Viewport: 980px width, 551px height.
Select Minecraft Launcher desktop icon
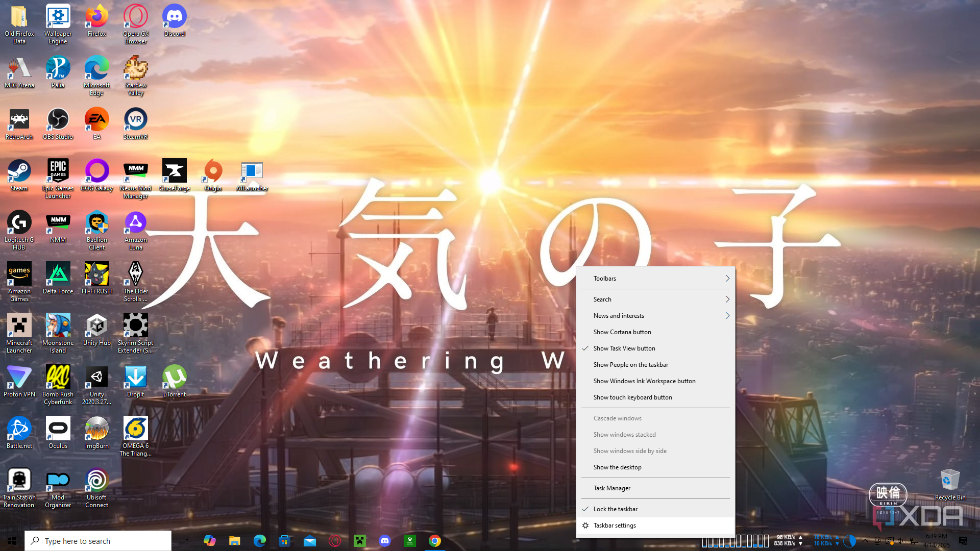click(x=19, y=333)
